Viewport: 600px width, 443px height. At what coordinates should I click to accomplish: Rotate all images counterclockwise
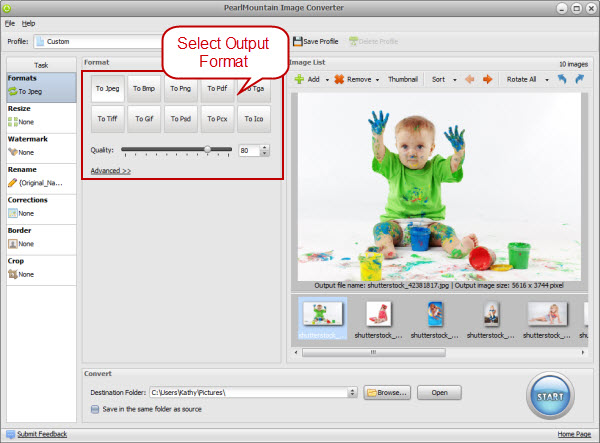click(x=562, y=79)
